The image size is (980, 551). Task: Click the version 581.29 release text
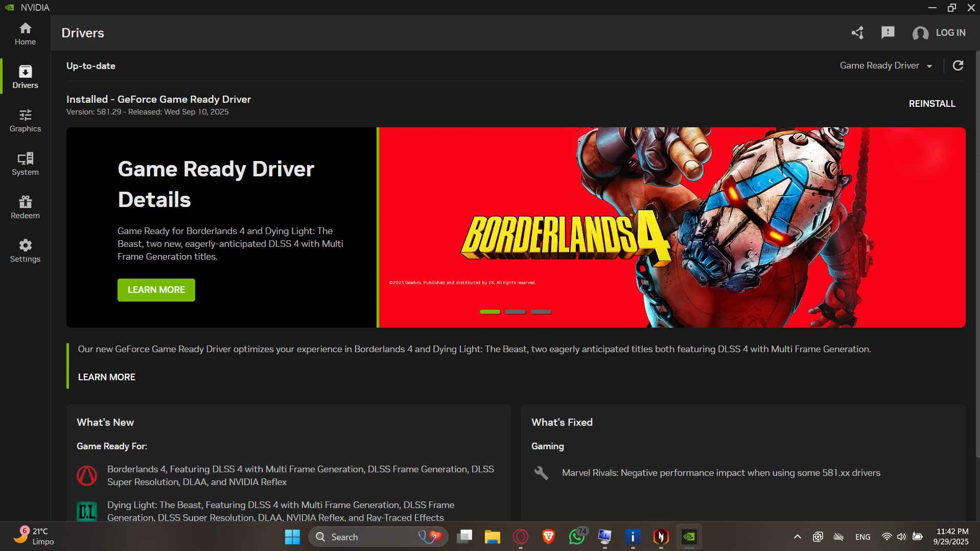(x=148, y=112)
